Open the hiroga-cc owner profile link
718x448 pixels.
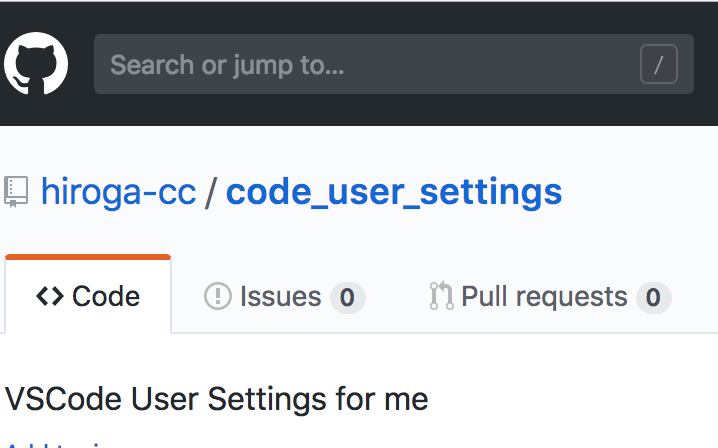(118, 191)
